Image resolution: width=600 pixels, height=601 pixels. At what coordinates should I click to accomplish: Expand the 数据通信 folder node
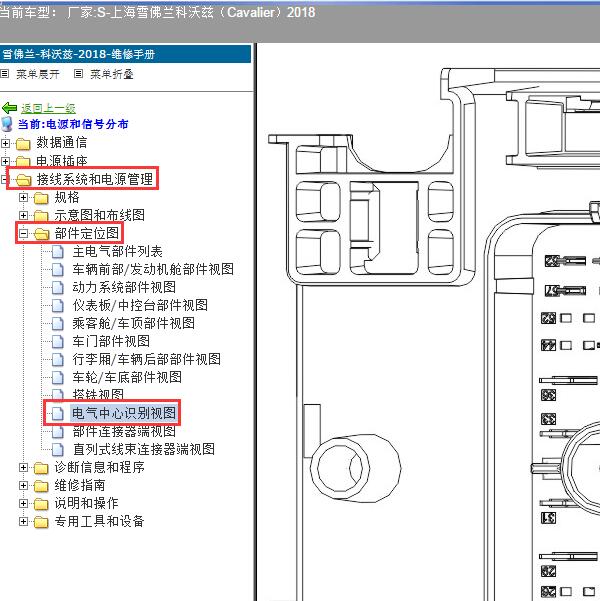[5, 143]
